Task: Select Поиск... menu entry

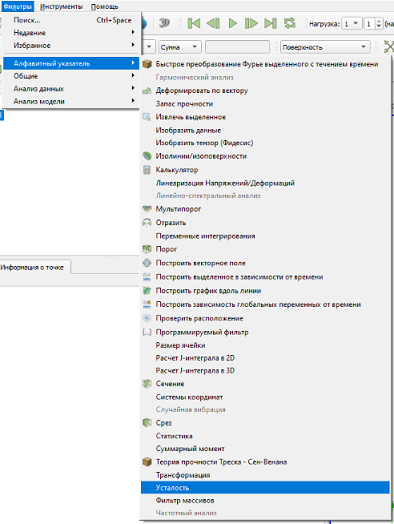Action: tap(71, 20)
